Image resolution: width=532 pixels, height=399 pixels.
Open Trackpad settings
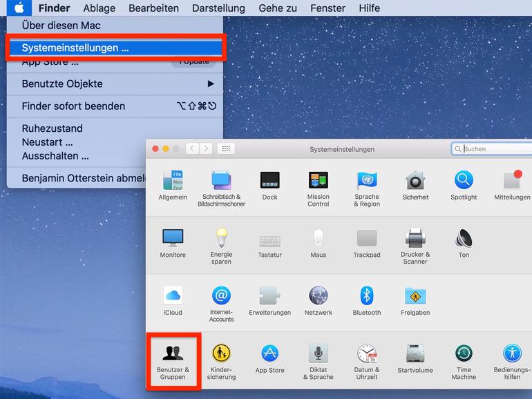pos(367,243)
